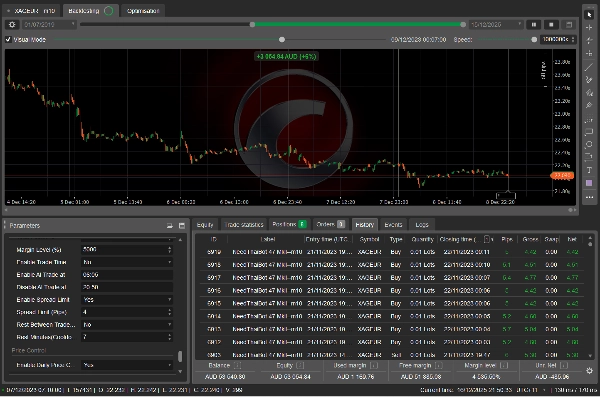
Task: Open the Orders tab
Action: [x=331, y=224]
